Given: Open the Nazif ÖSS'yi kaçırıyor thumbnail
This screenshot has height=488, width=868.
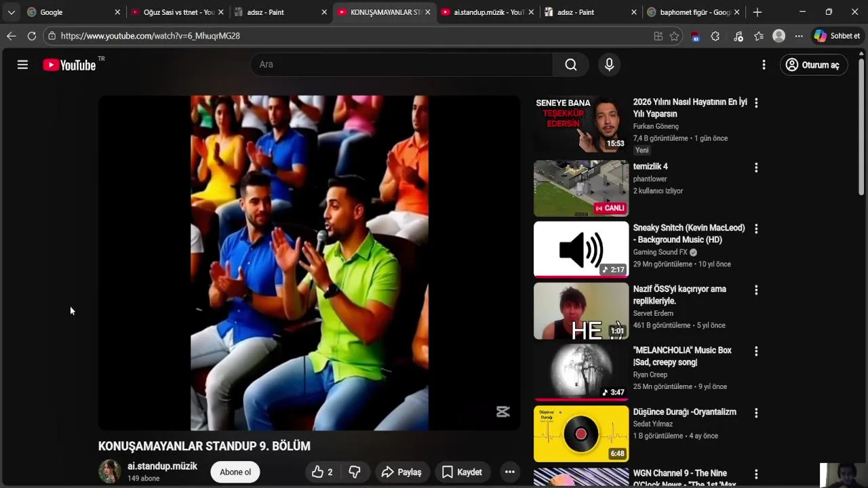Looking at the screenshot, I should [581, 311].
